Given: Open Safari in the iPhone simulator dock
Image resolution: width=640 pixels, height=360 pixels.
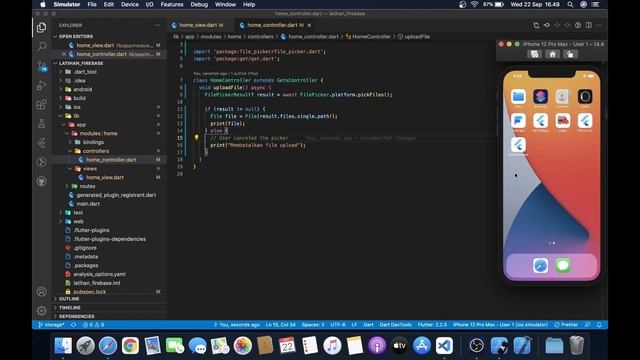Looking at the screenshot, I should point(540,266).
